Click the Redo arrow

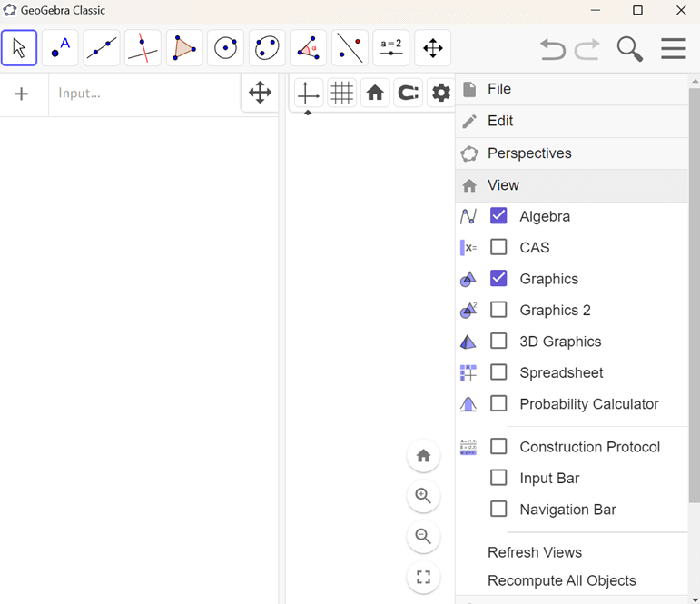587,49
